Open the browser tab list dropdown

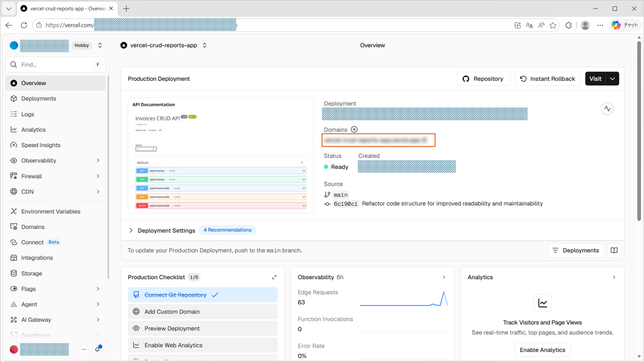[9, 9]
